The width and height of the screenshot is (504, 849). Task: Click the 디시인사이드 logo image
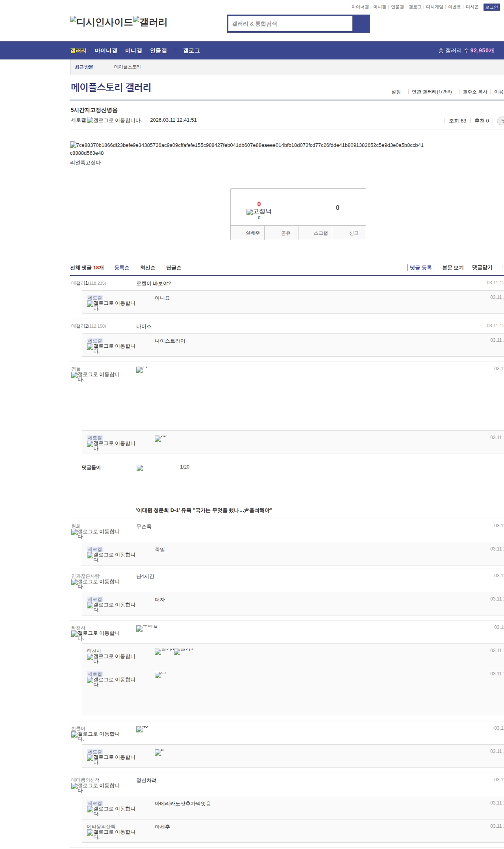(x=101, y=22)
